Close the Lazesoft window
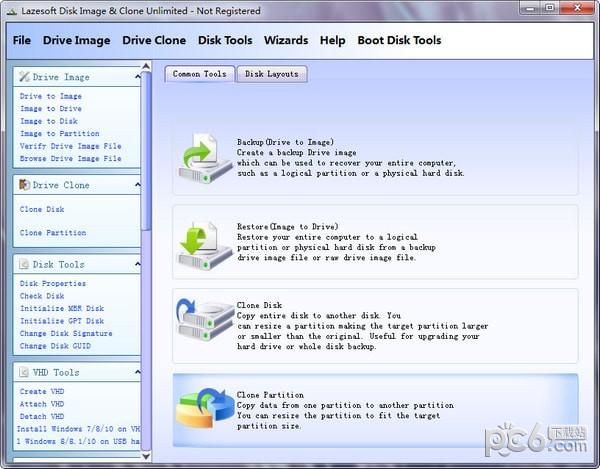The height and width of the screenshot is (469, 600). 577,8
